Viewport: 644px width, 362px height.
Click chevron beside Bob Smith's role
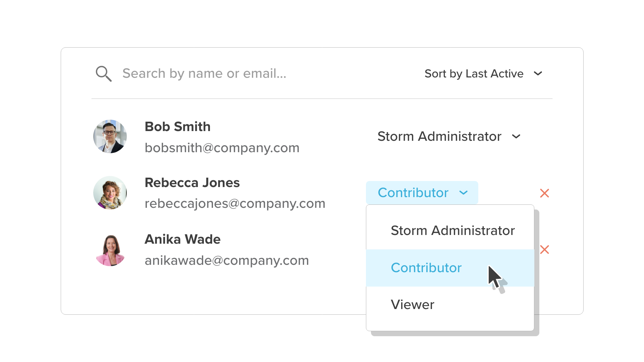pos(516,136)
